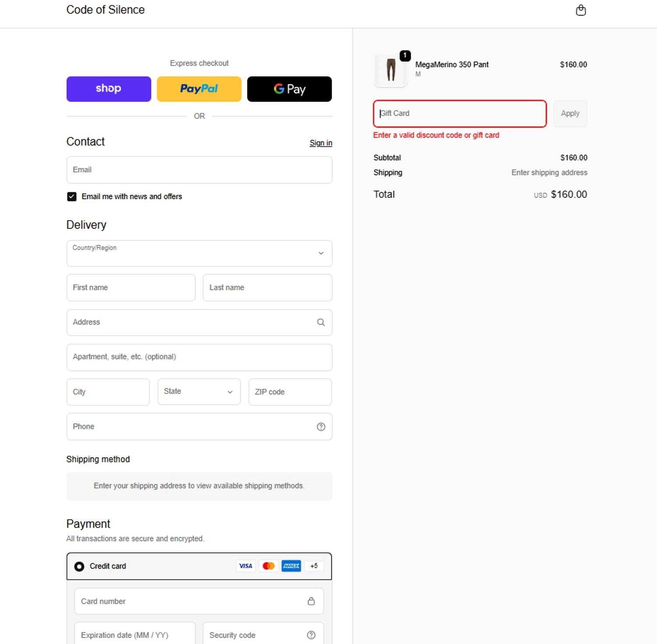Show the +5 more card brands
The width and height of the screenshot is (657, 644).
coord(314,566)
